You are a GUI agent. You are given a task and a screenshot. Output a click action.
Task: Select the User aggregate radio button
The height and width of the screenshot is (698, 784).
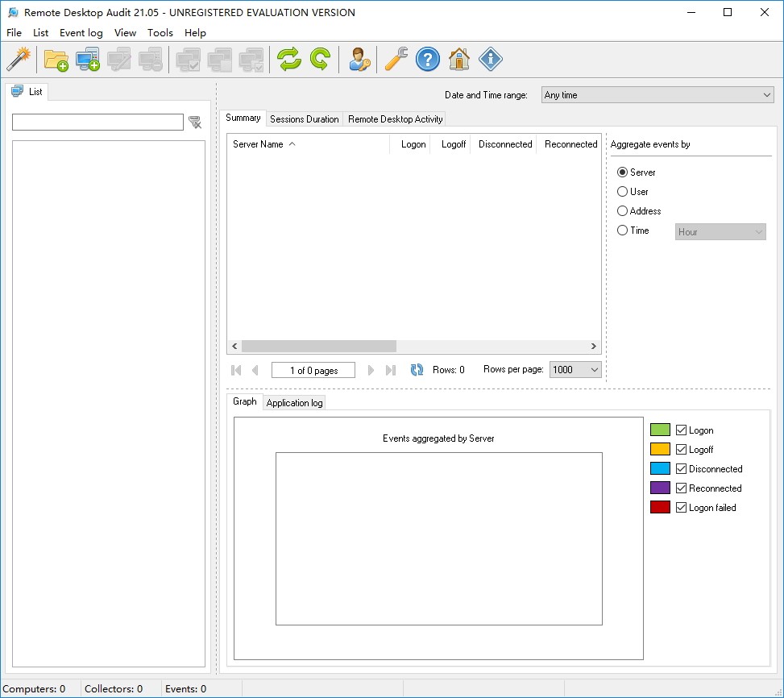coord(622,192)
